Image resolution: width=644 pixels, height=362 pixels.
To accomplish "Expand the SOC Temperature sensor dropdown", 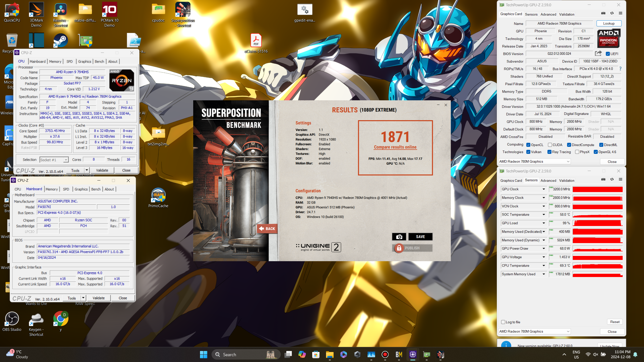I will (x=544, y=214).
